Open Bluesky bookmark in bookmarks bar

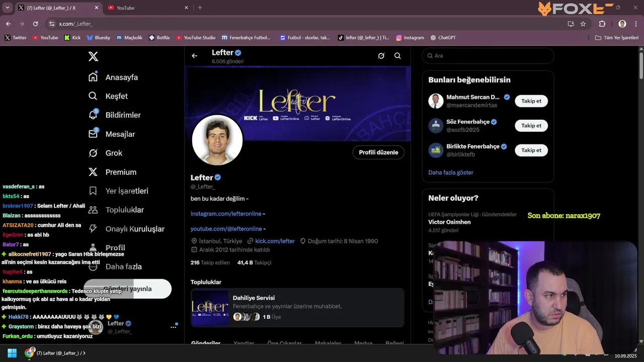pos(98,38)
